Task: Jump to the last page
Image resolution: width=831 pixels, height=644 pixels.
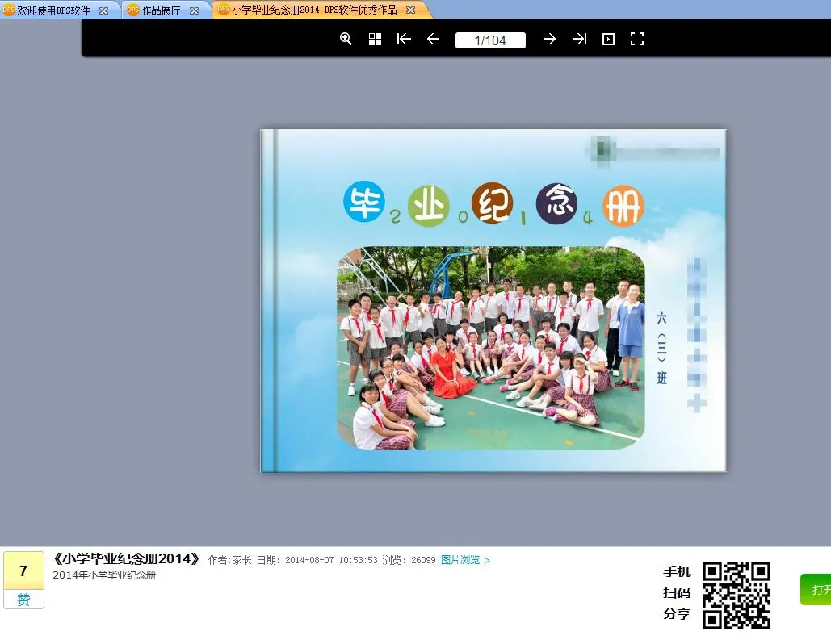Action: click(x=579, y=39)
